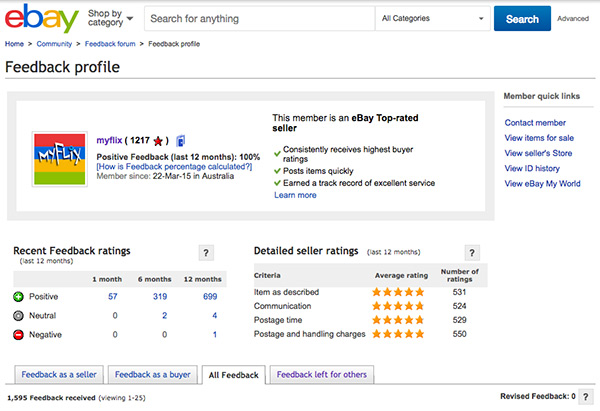Open 699 positive ratings for 12 months
The width and height of the screenshot is (600, 411).
click(210, 297)
